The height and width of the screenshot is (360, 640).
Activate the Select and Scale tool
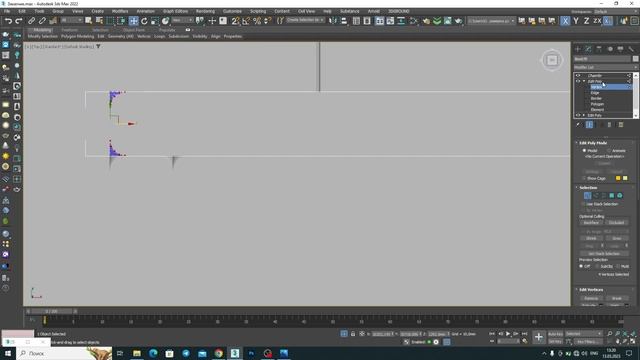(155, 21)
